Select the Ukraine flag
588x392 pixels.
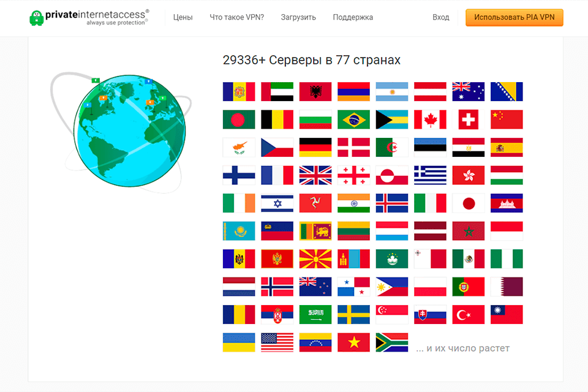click(x=239, y=342)
